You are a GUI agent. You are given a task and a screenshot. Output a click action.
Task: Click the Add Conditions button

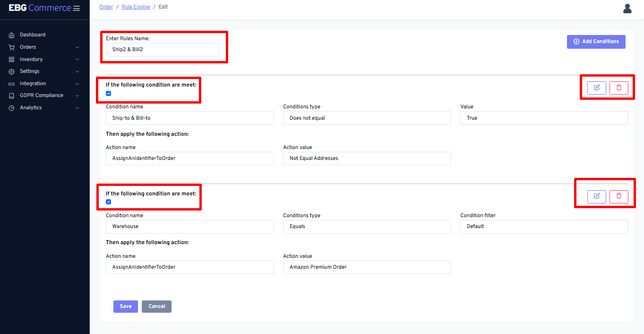(596, 42)
